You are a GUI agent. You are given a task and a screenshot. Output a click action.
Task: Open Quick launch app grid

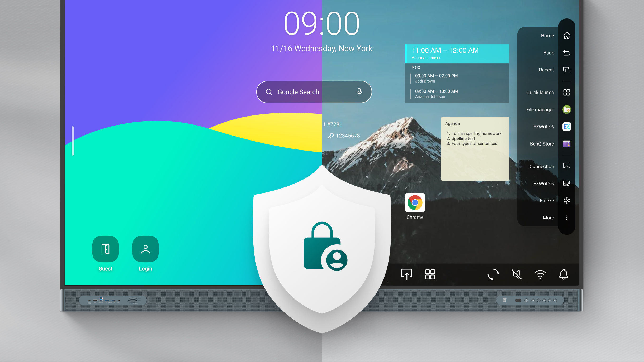click(567, 92)
